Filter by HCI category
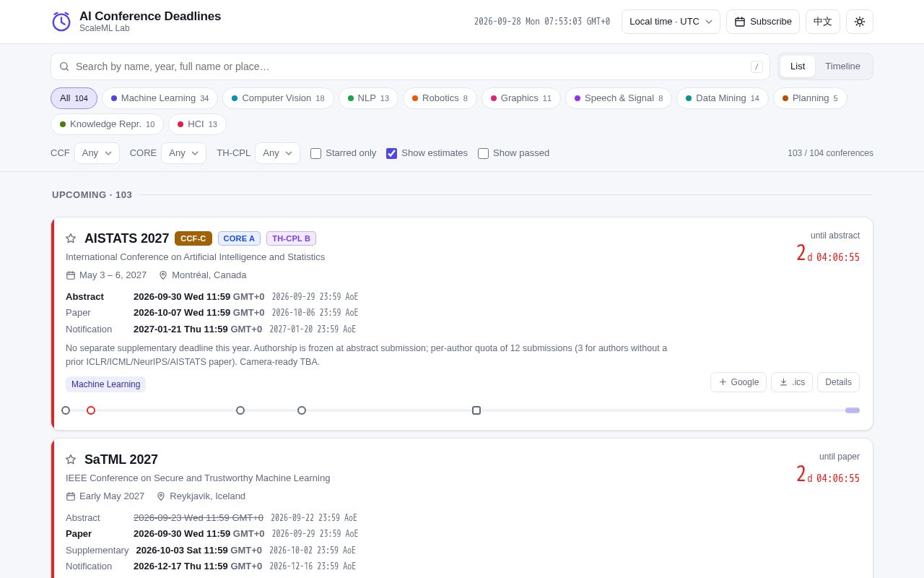The width and height of the screenshot is (924, 578). (x=197, y=124)
